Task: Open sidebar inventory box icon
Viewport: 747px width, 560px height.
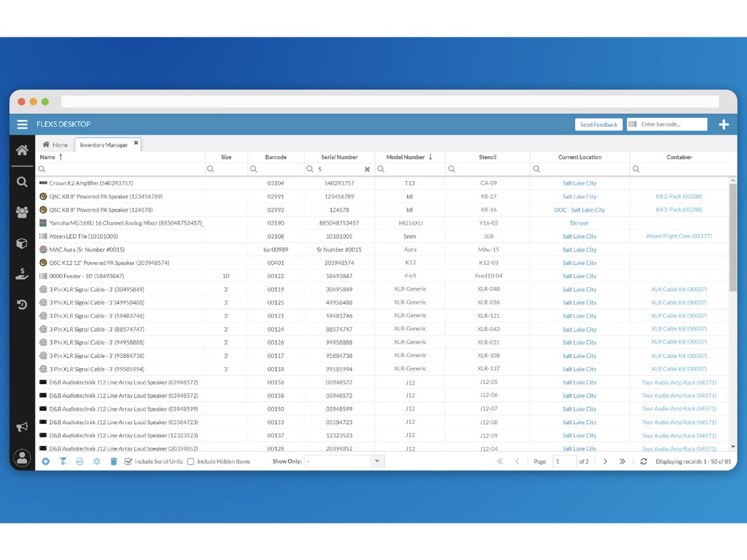Action: [22, 243]
